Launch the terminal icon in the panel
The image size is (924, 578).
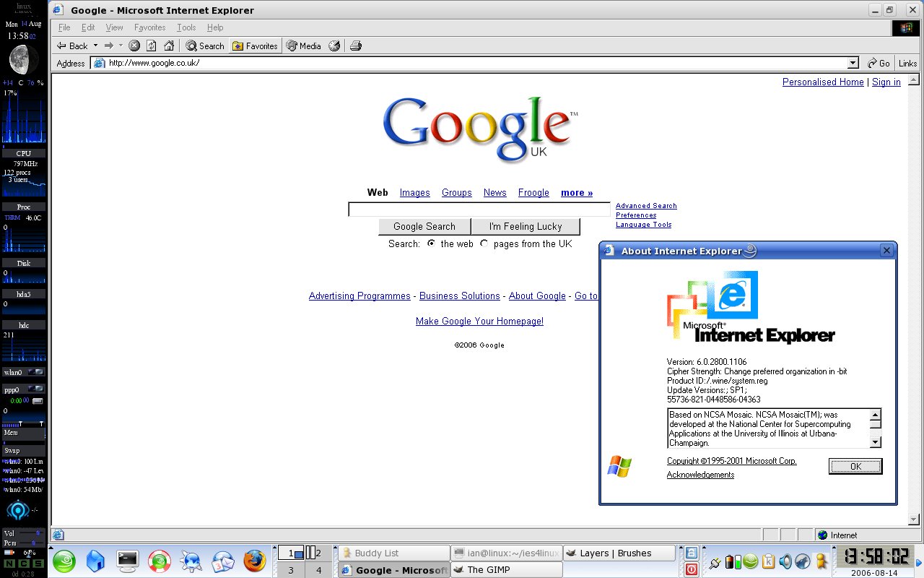[x=128, y=561]
